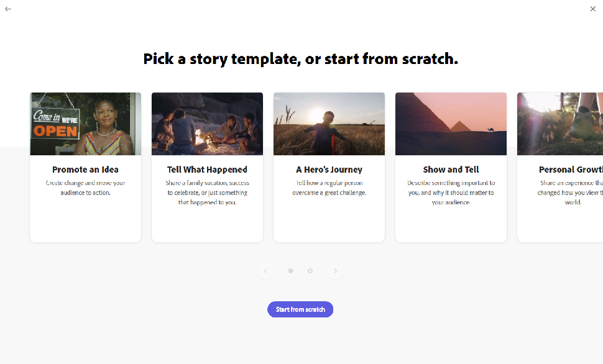
Task: Click the right carousel navigation arrow
Action: click(335, 271)
